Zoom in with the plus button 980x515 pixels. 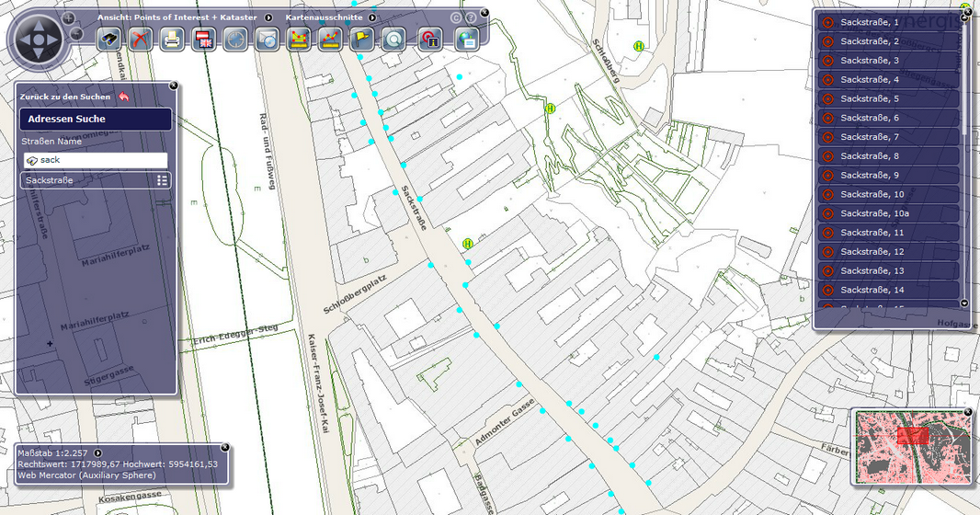(69, 17)
